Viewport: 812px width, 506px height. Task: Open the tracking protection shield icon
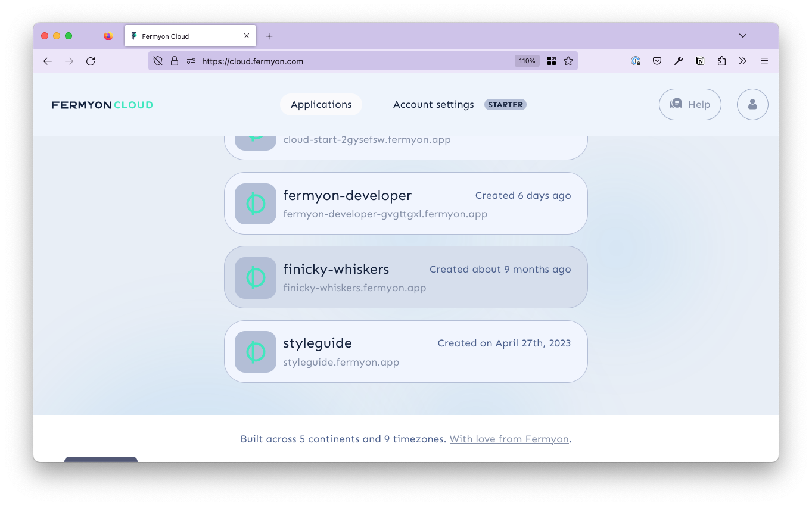[158, 61]
